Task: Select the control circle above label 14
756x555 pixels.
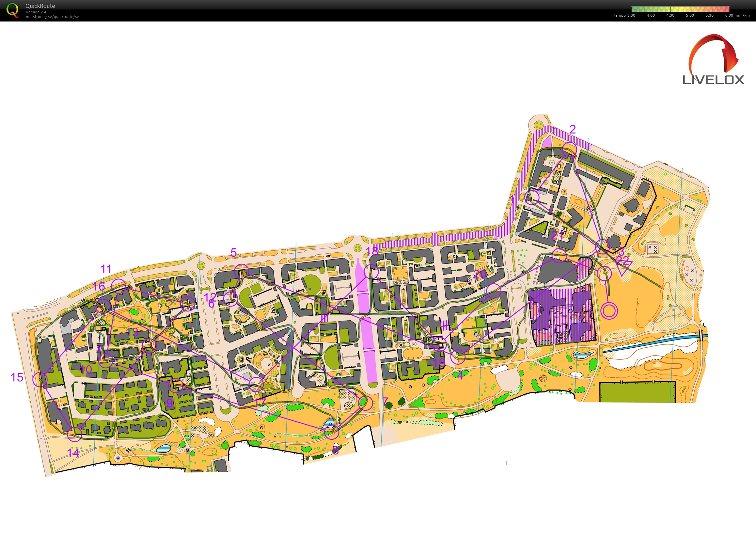Action: click(74, 434)
